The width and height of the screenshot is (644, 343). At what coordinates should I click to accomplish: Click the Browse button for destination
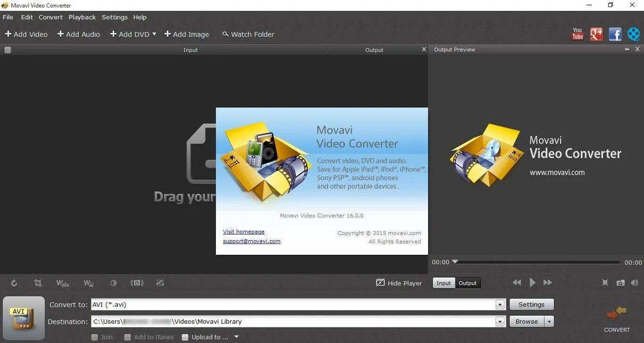point(527,322)
